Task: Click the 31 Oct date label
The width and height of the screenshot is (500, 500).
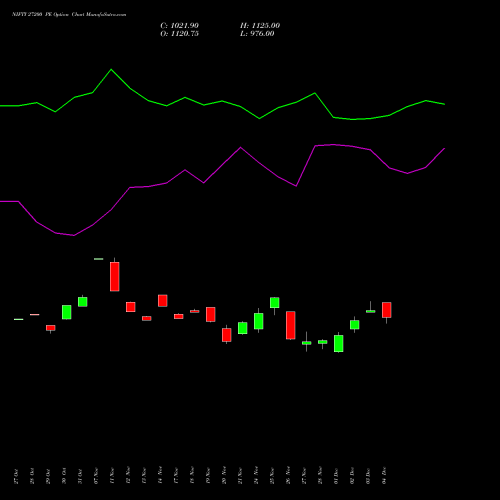Action: pos(80,476)
